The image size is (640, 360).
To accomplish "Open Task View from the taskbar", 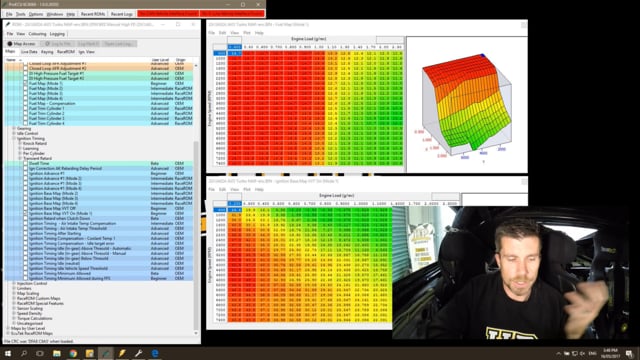I will tap(40, 353).
